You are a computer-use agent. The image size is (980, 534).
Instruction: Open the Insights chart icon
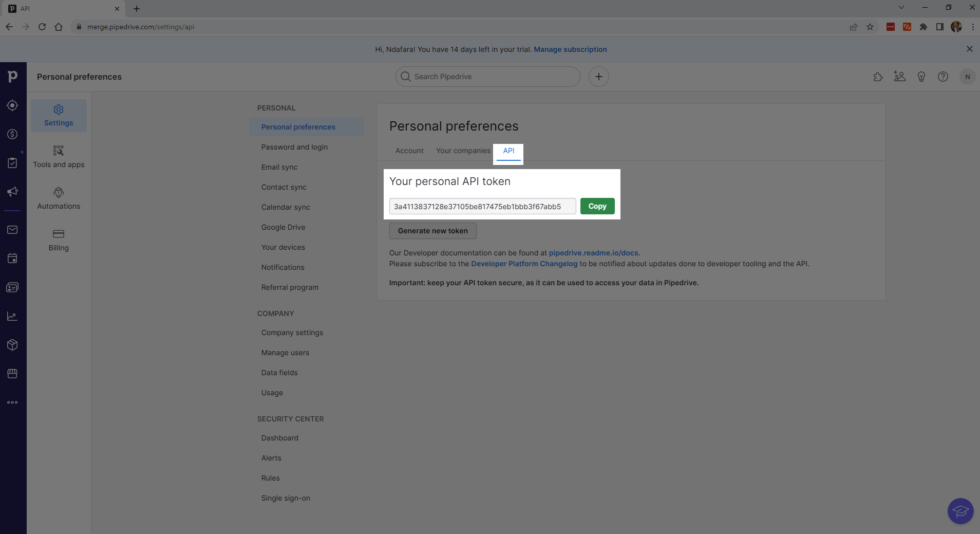(x=12, y=316)
